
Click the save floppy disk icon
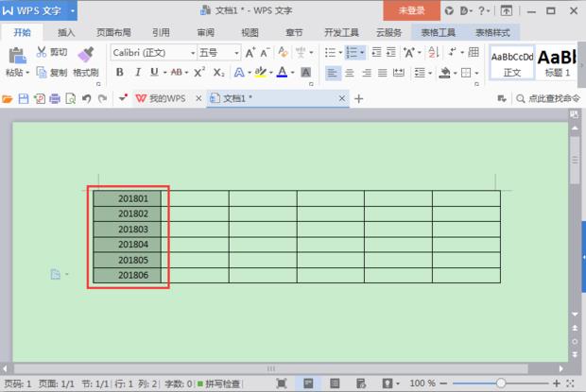point(24,99)
